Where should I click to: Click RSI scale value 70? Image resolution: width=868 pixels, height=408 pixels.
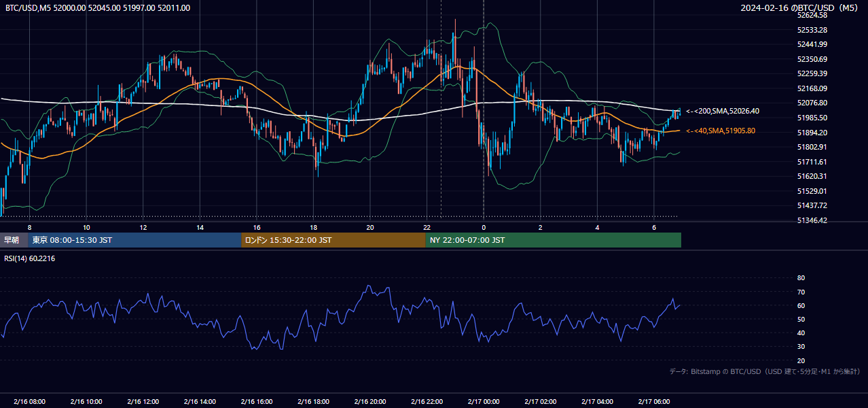point(801,292)
